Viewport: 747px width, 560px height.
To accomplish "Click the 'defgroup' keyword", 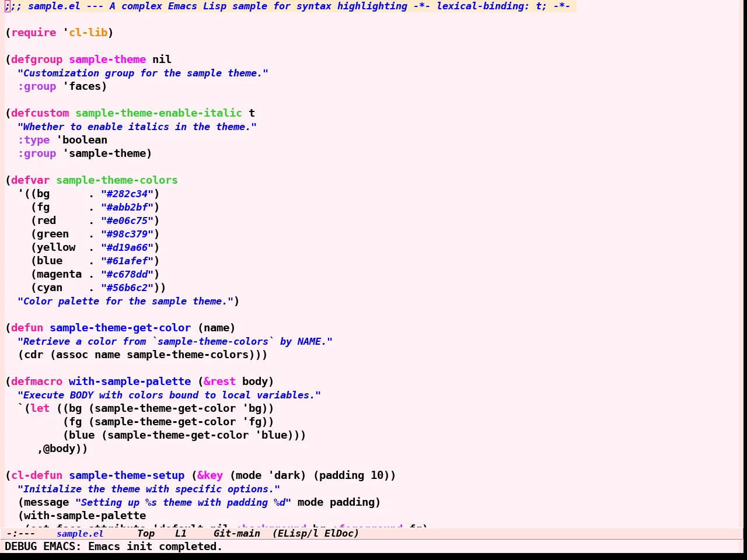I will point(37,60).
